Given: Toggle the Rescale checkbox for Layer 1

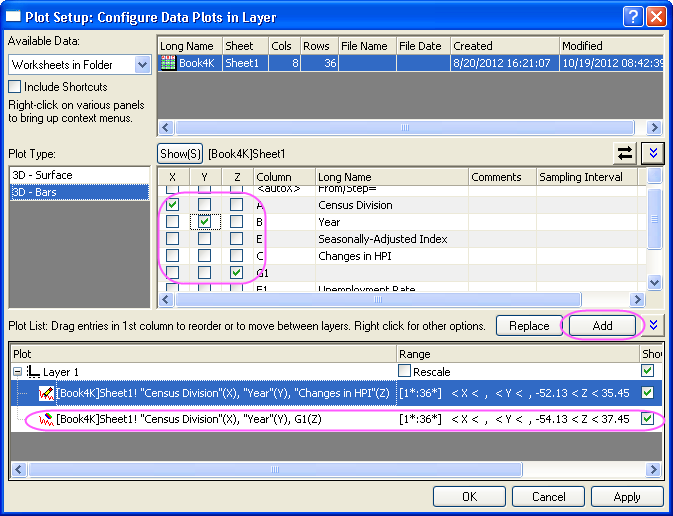Looking at the screenshot, I should pyautogui.click(x=405, y=372).
